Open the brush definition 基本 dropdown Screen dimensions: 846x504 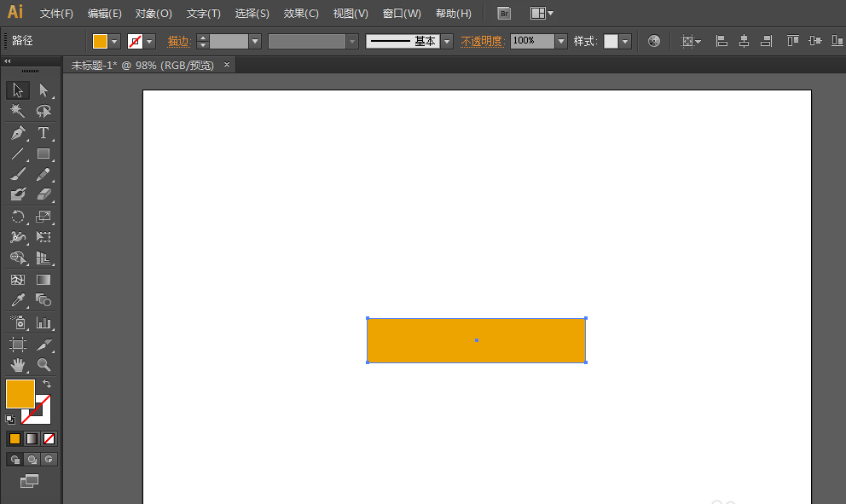pyautogui.click(x=447, y=42)
